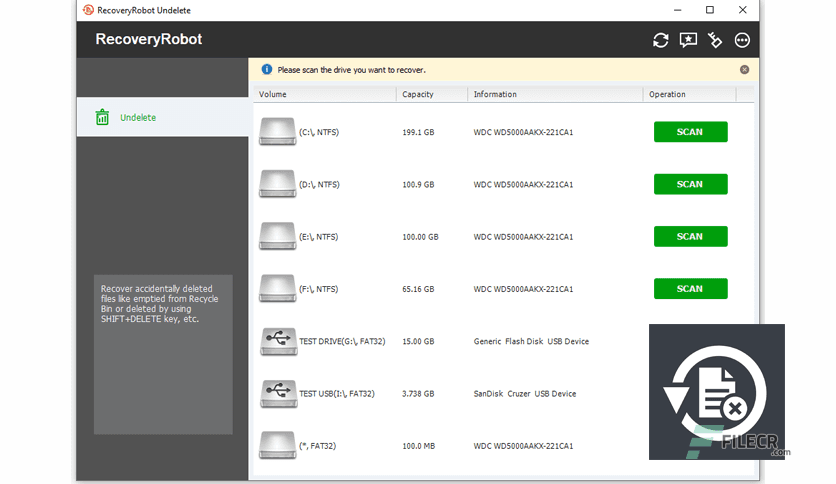Viewport: 836px width, 484px height.
Task: Scan the F:\ NTFS drive
Action: pyautogui.click(x=690, y=288)
